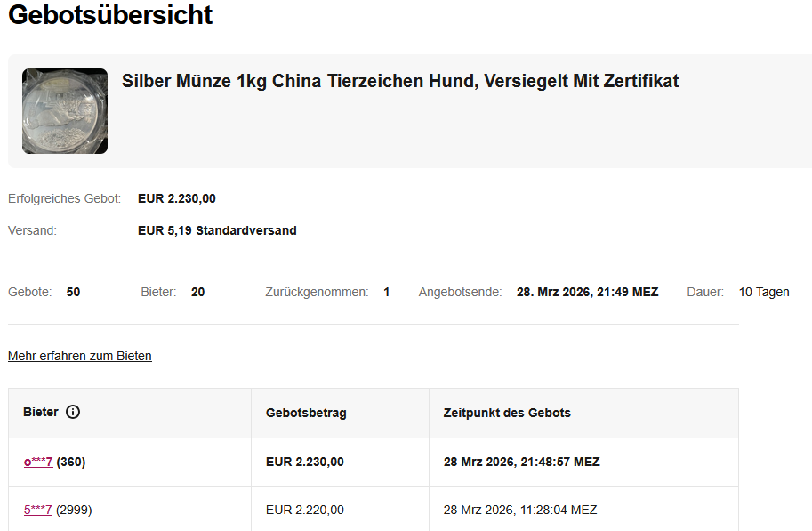Open bidder 5***7 profile link
The height and width of the screenshot is (531, 812).
[38, 510]
